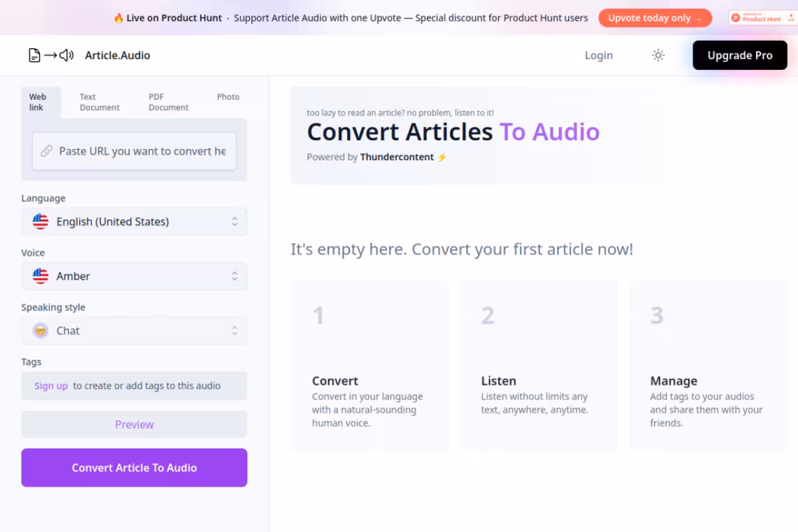Focus the Paste URL input field
Viewport: 798px width, 532px height.
pyautogui.click(x=134, y=151)
